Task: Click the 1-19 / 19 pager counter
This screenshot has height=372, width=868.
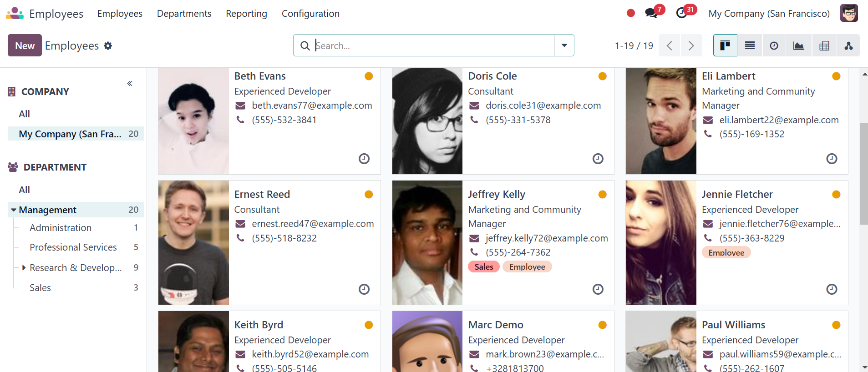Action: tap(634, 45)
